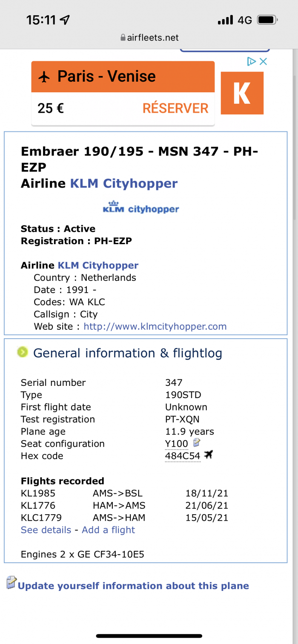This screenshot has width=298, height=644.
Task: Click the orange K logo ad image
Action: (x=242, y=93)
